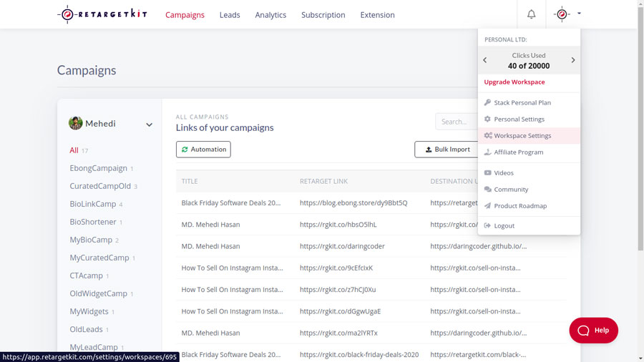Click the Workspace Settings gears icon
The height and width of the screenshot is (362, 644).
pyautogui.click(x=488, y=135)
